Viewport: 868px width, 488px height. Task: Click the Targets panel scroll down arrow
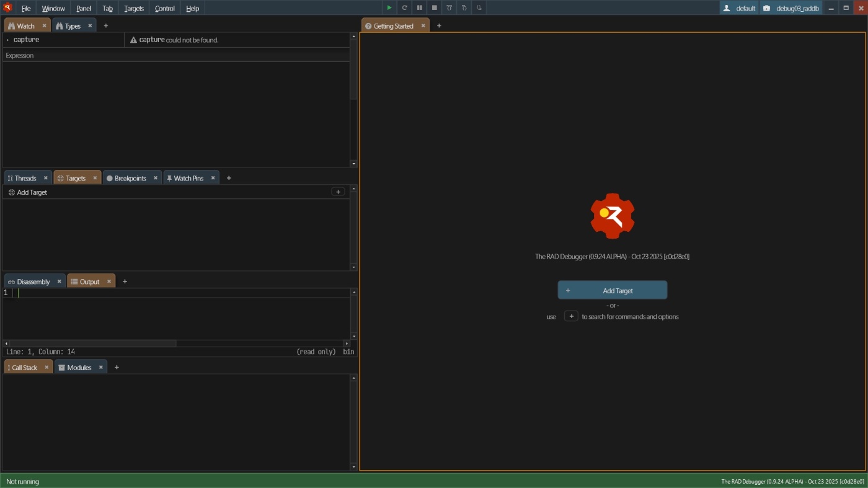(x=354, y=267)
